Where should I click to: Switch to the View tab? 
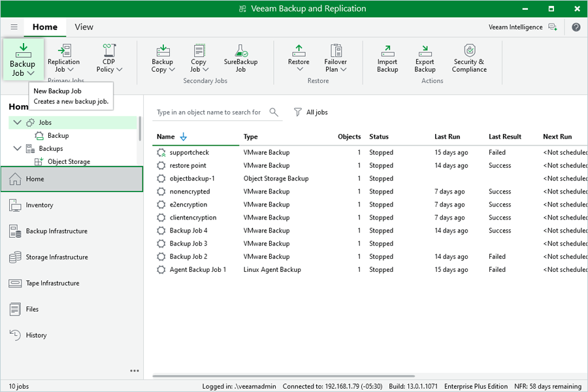tap(84, 27)
